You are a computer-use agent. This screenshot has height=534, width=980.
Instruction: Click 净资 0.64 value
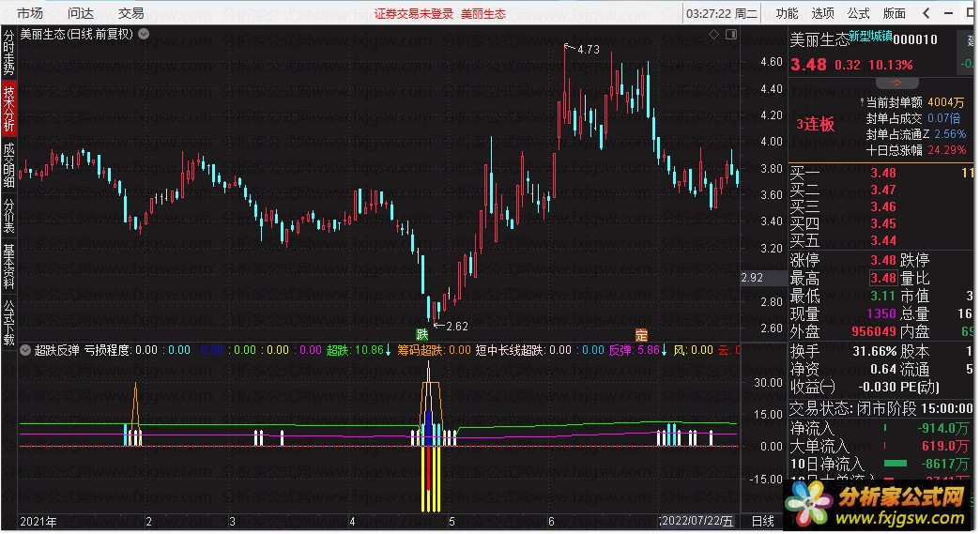[x=883, y=369]
